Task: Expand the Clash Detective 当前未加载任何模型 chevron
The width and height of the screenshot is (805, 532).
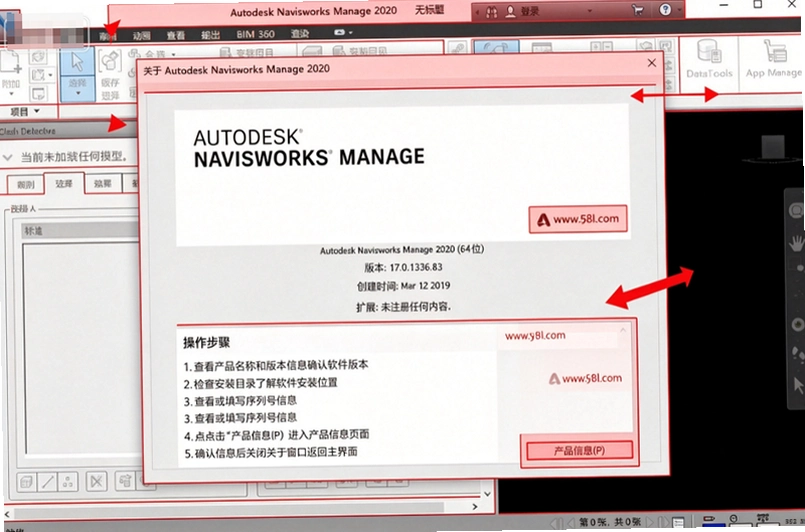Action: point(8,157)
